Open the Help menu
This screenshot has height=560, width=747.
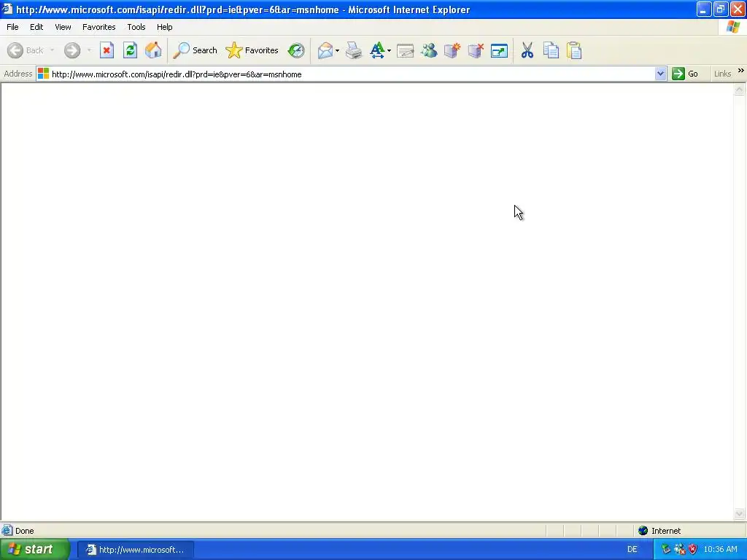165,27
